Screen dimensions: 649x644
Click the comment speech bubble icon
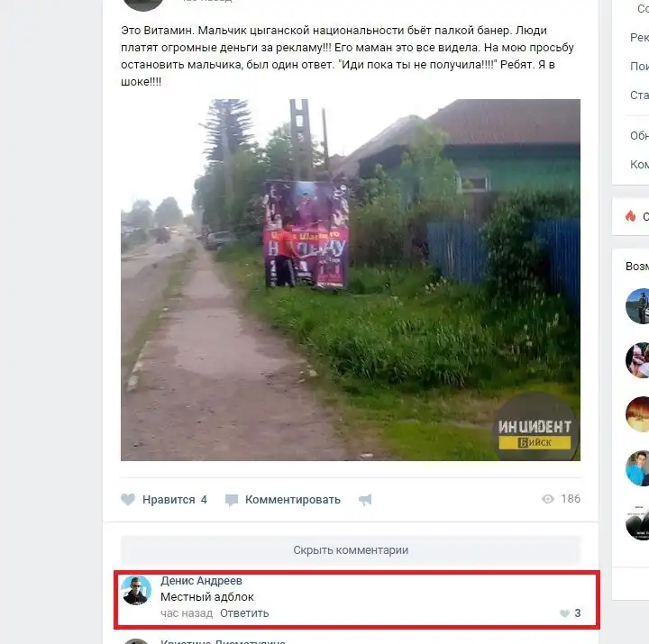232,500
